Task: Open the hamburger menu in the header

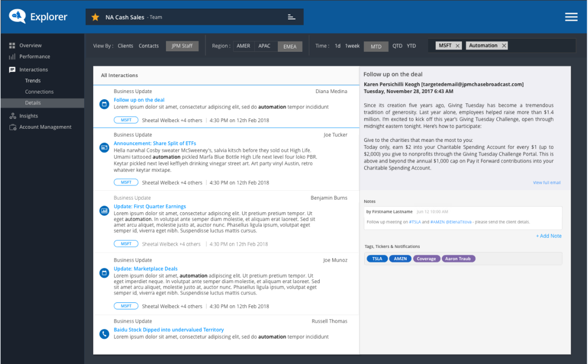Action: coord(571,17)
